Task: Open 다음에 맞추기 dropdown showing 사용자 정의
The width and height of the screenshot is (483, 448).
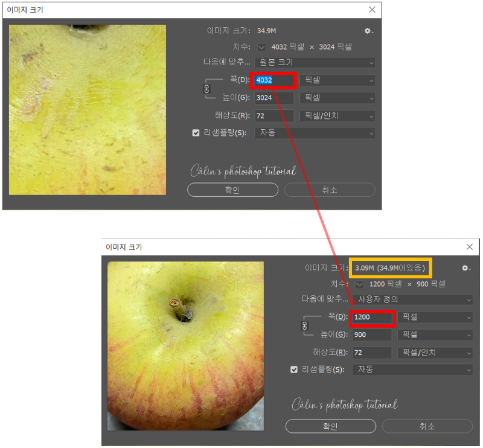Action: pos(413,299)
